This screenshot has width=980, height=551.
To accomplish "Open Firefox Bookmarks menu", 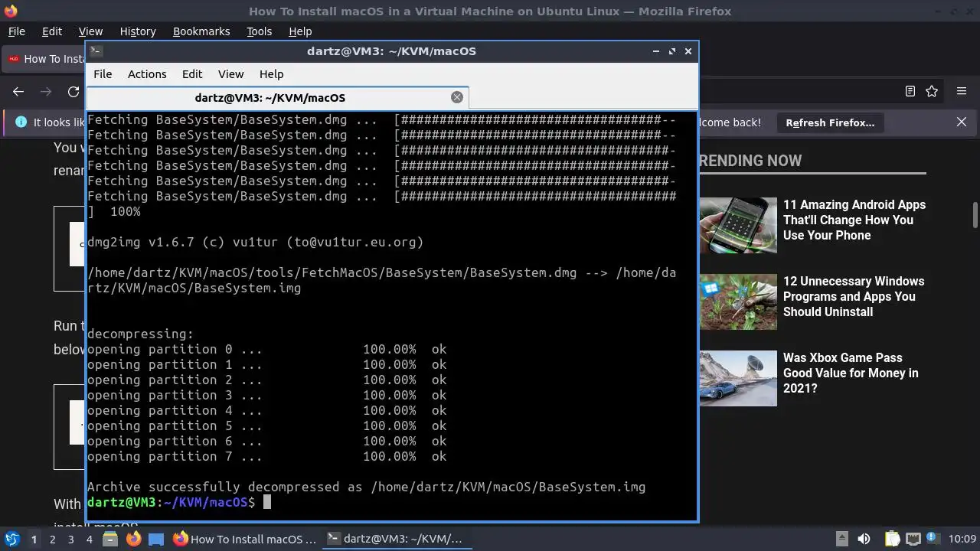I will 201,31.
